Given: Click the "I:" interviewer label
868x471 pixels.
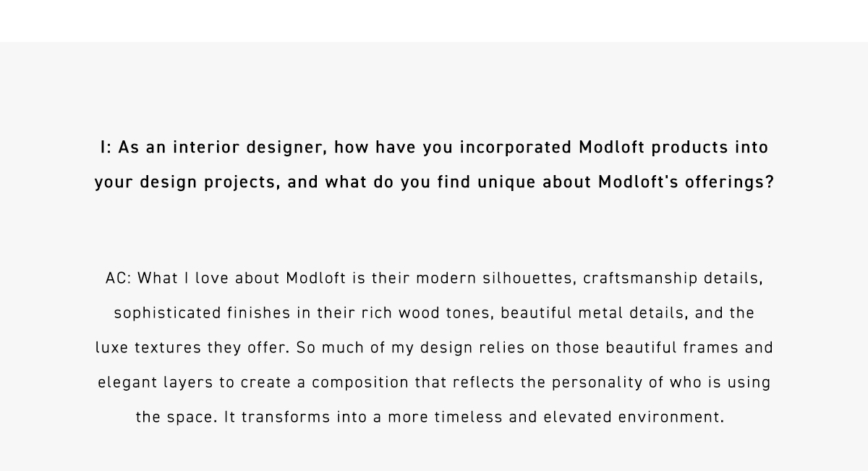Looking at the screenshot, I should click(x=106, y=148).
